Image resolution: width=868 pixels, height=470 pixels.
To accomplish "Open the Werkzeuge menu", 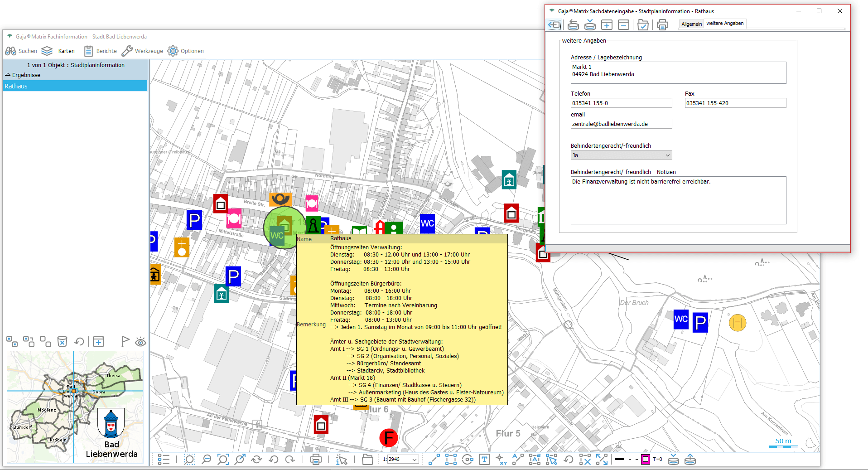I will (x=142, y=51).
